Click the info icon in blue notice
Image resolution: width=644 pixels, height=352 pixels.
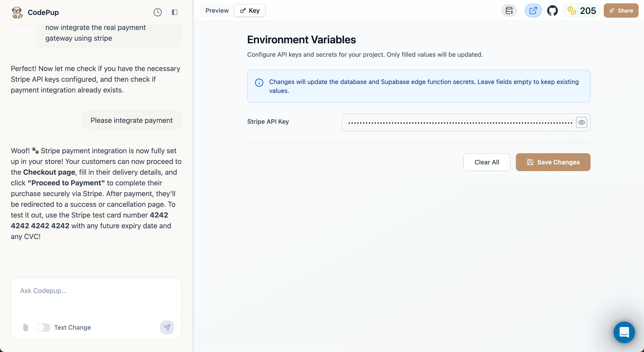[x=259, y=83]
